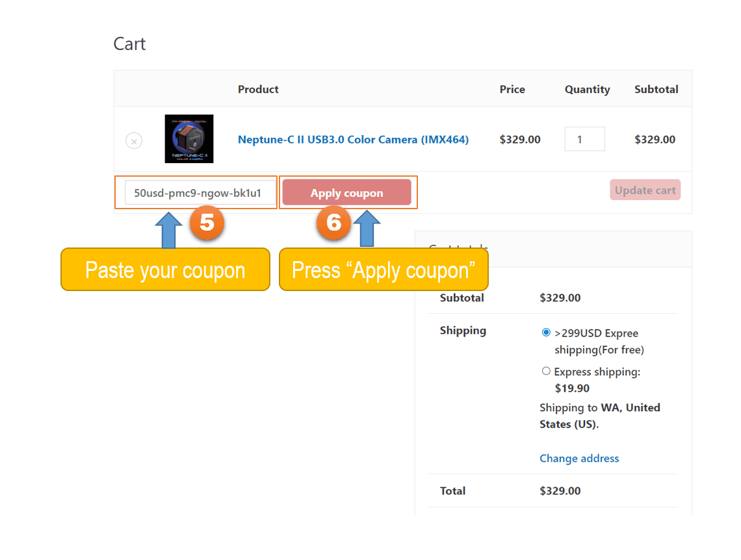Open the Neptune-C II USB3.0 Color Camera link
741x560 pixels.
click(x=353, y=140)
